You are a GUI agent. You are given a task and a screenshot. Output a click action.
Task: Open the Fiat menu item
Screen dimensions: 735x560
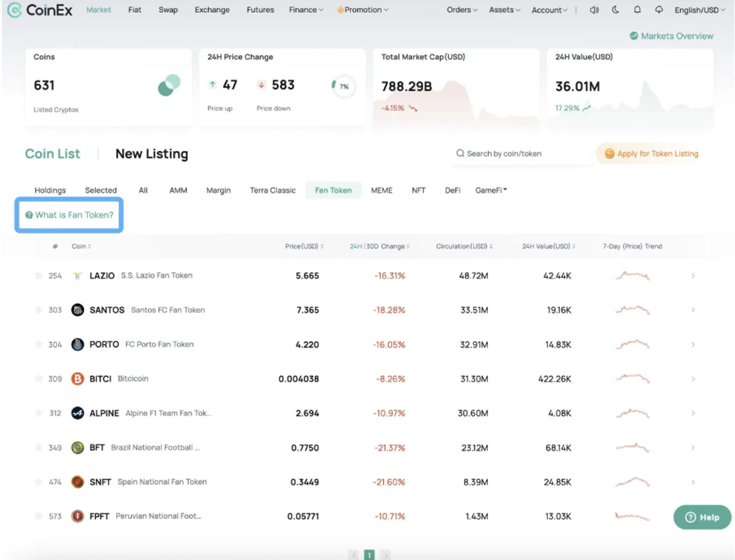coord(135,10)
